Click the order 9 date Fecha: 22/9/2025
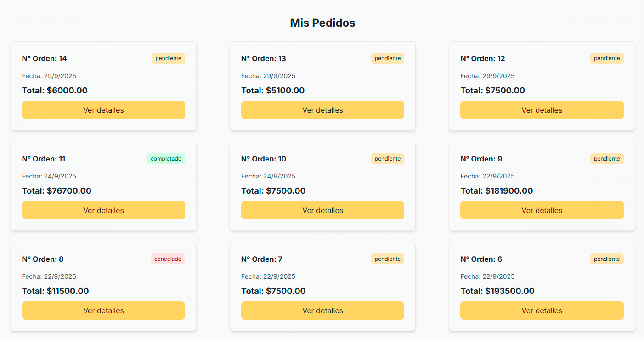The image size is (644, 339). [x=487, y=176]
